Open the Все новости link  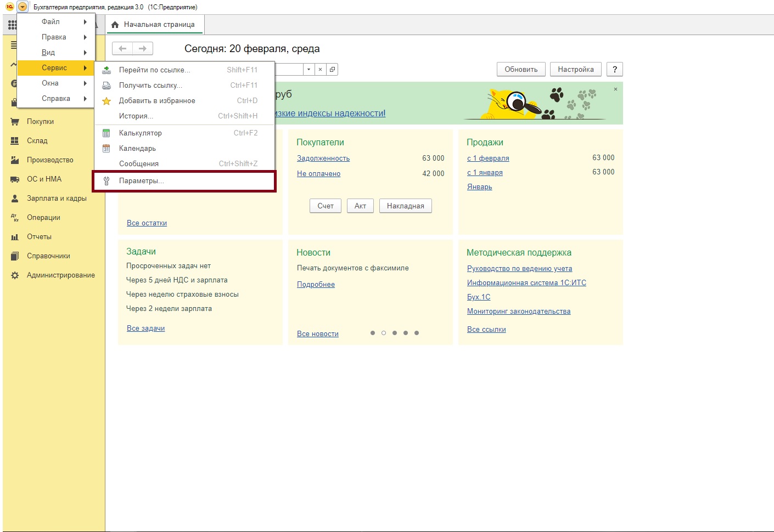coord(318,334)
